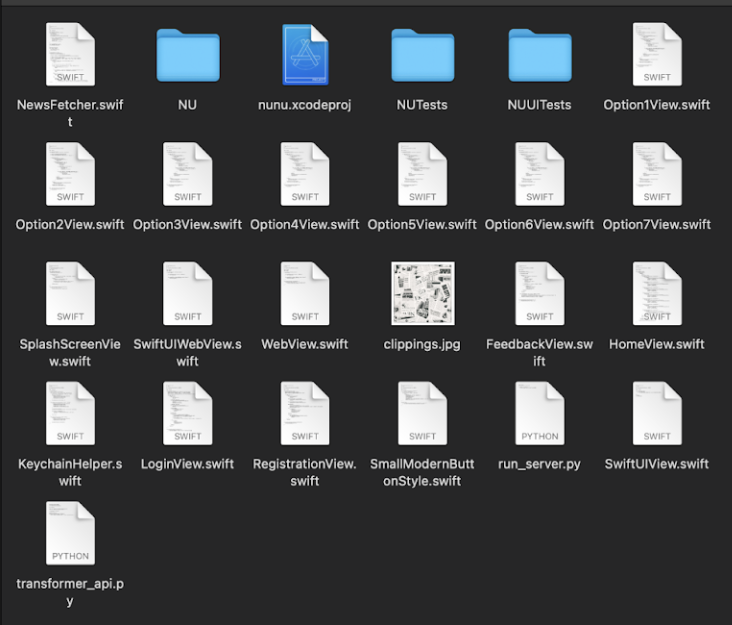Select the Option4View.swift file icon

(x=305, y=174)
